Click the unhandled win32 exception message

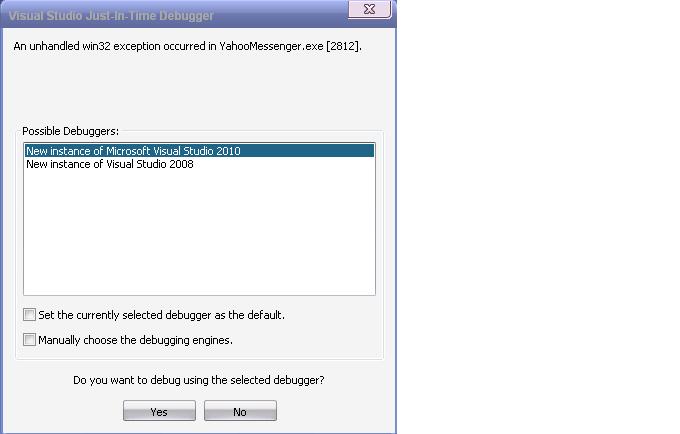(187, 46)
